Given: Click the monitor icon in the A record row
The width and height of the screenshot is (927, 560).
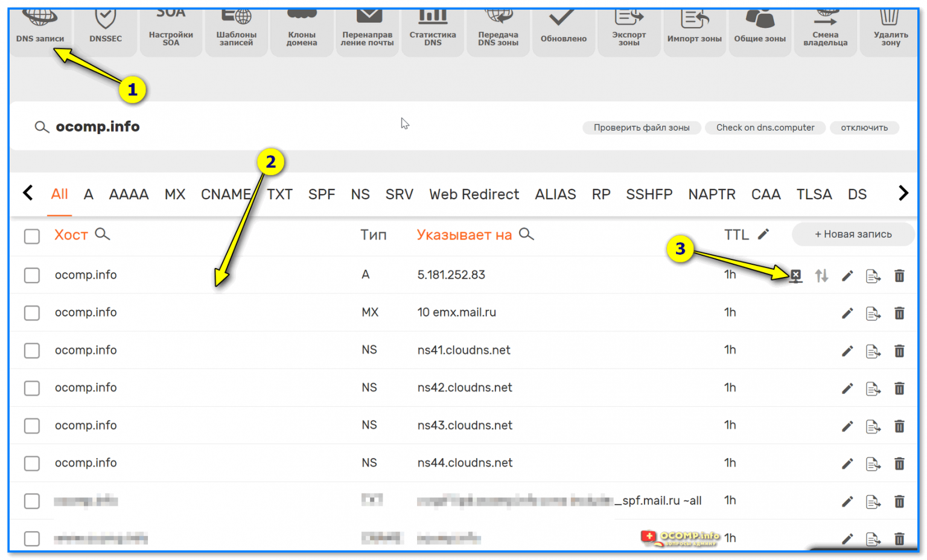Looking at the screenshot, I should [x=796, y=276].
